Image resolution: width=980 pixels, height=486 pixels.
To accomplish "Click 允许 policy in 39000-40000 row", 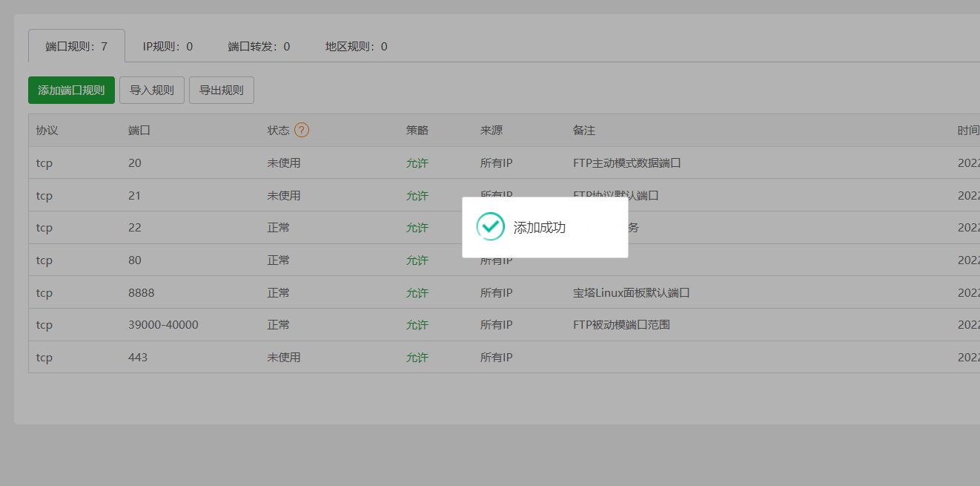I will (x=417, y=325).
